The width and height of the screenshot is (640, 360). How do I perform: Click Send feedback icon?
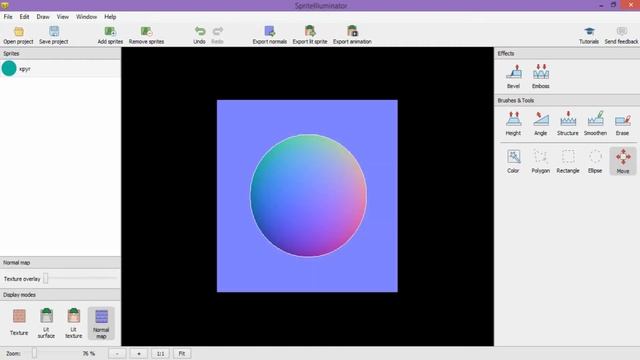(x=622, y=31)
